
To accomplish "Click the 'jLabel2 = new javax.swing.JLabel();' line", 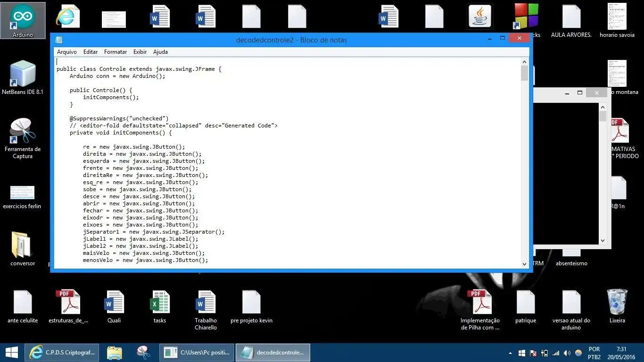I will (x=140, y=246).
